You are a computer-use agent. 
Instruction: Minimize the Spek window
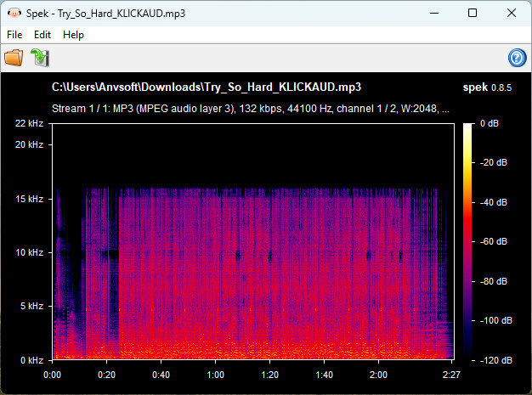point(434,13)
